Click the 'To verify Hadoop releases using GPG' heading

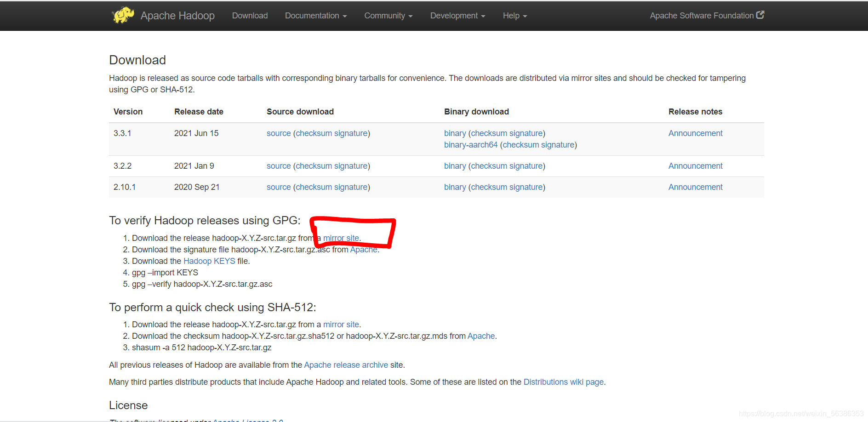pos(205,221)
